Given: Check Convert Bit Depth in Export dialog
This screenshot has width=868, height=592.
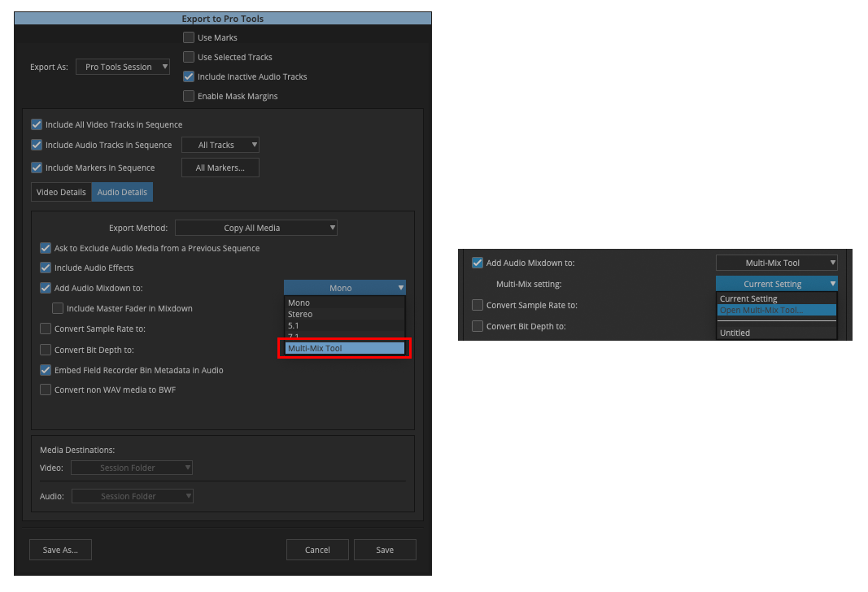Looking at the screenshot, I should (46, 350).
